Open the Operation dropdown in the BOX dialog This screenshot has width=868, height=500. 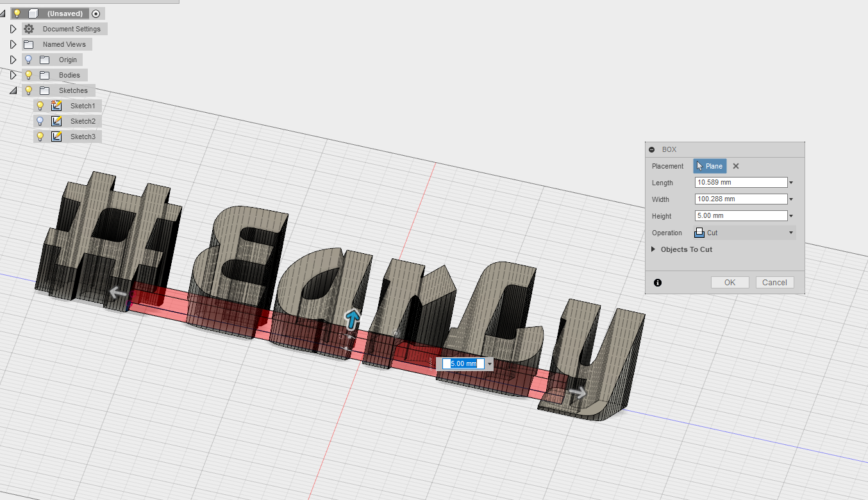coord(791,233)
